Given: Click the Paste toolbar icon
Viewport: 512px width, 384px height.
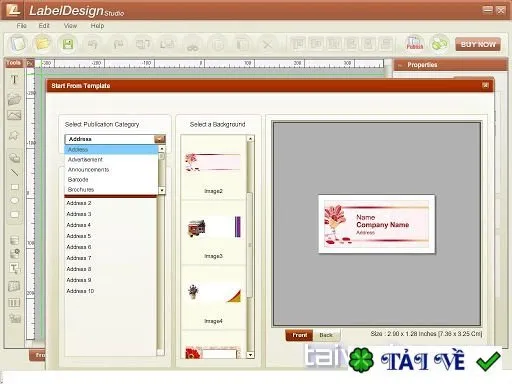Looking at the screenshot, I should click(x=243, y=44).
